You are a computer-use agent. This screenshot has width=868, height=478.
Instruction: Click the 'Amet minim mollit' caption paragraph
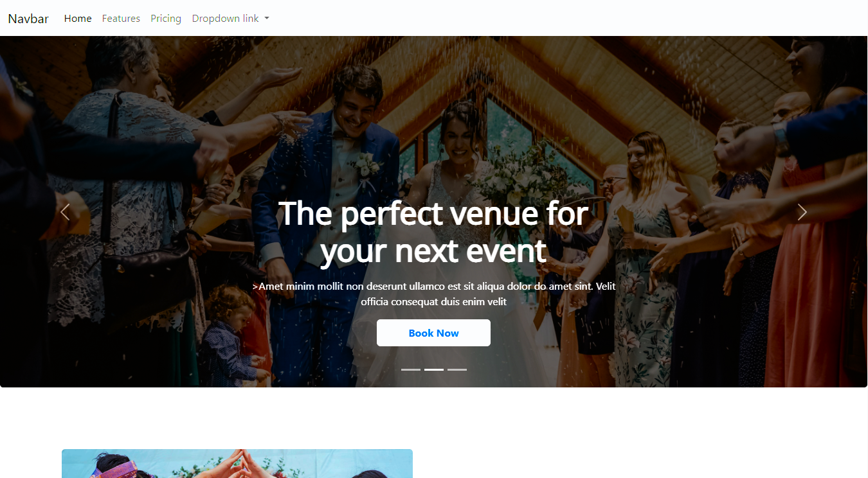[433, 294]
